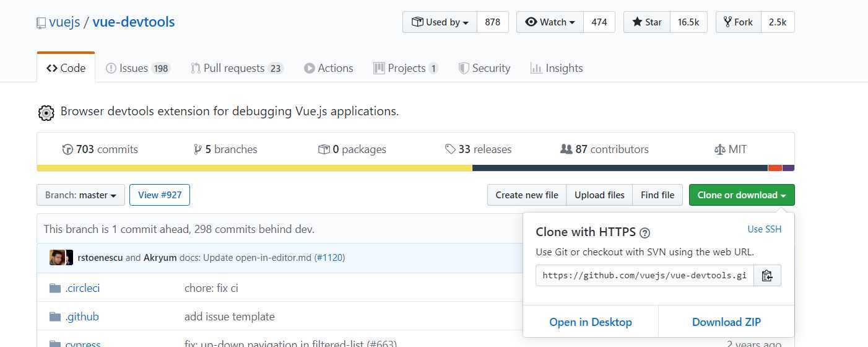Open the .circleci folder
Screen dimensions: 868x347
82,288
